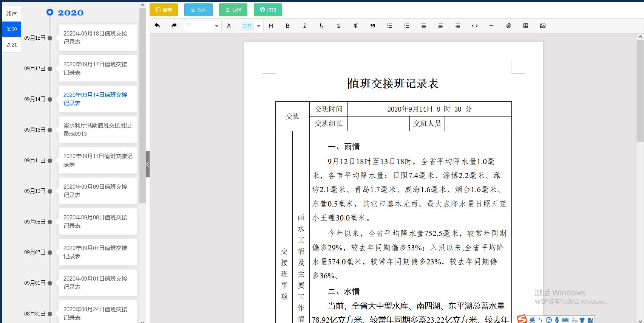Insert a table
Image resolution: width=644 pixels, height=323 pixels.
click(526, 26)
